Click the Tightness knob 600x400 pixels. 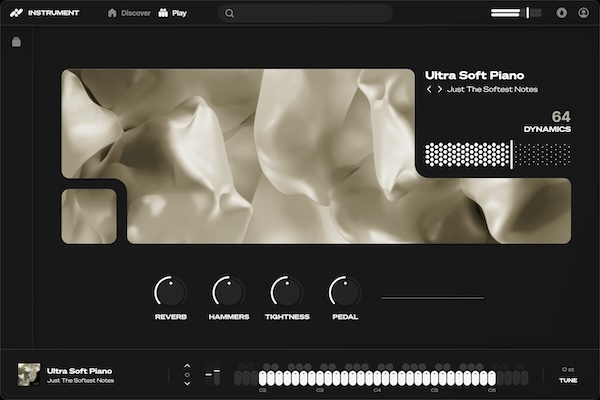[x=287, y=292]
